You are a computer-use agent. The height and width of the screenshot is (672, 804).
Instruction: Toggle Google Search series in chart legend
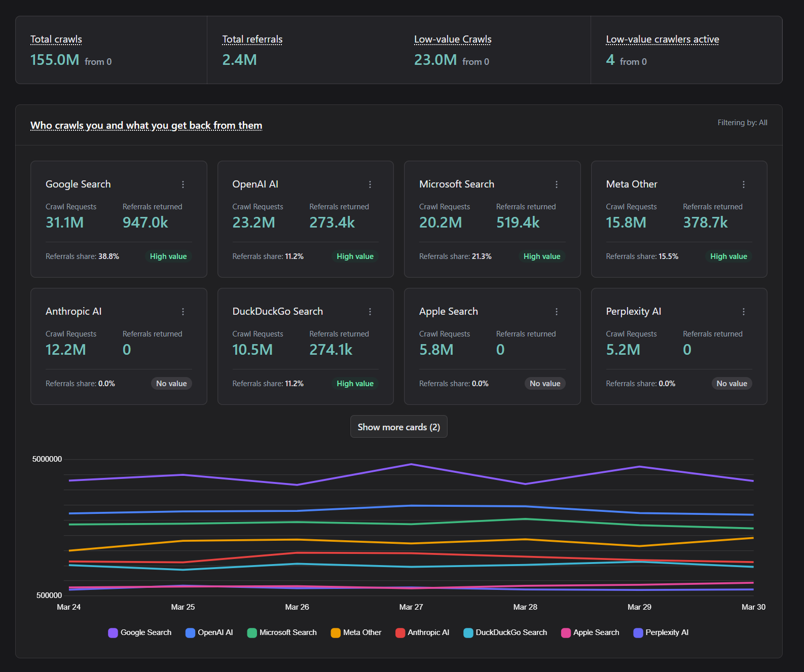(140, 632)
